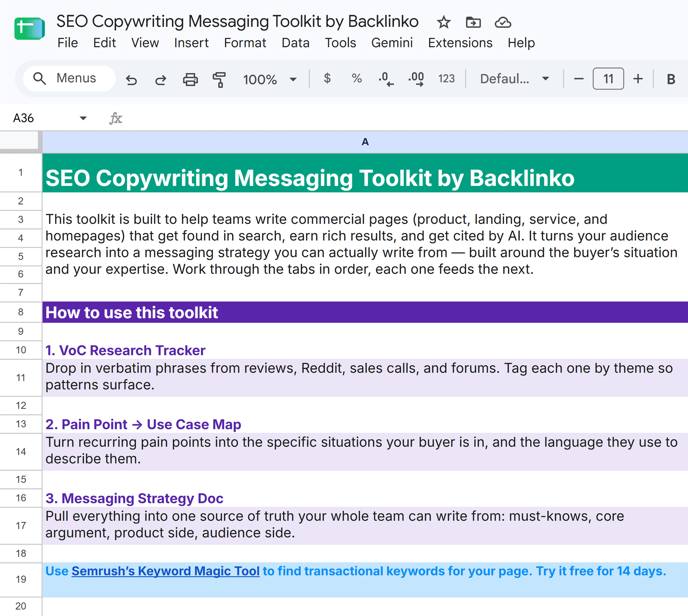Click the '3. Messaging Strategy Doc' heading
This screenshot has width=688, height=616.
pyautogui.click(x=134, y=498)
